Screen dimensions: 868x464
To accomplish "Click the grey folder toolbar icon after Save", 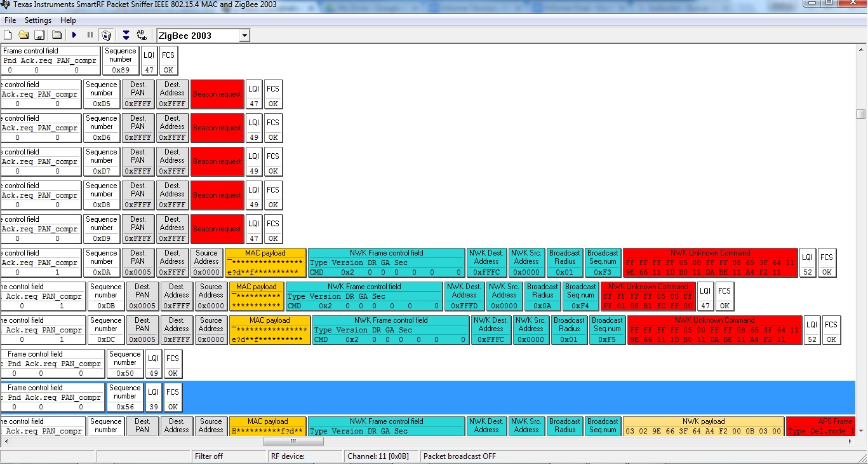I will pos(57,35).
